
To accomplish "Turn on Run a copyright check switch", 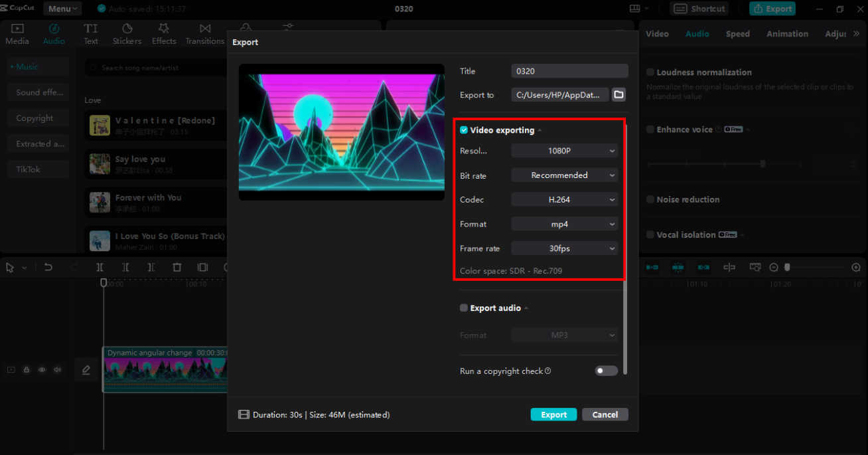I will pyautogui.click(x=607, y=371).
